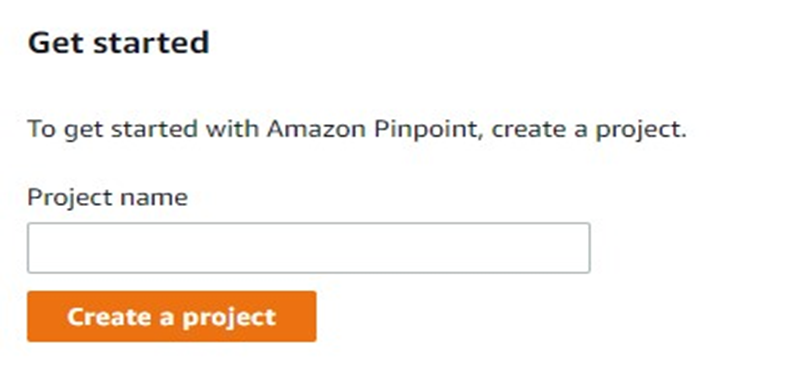This screenshot has width=803, height=366.
Task: Activate the text box under Project name
Action: 308,248
